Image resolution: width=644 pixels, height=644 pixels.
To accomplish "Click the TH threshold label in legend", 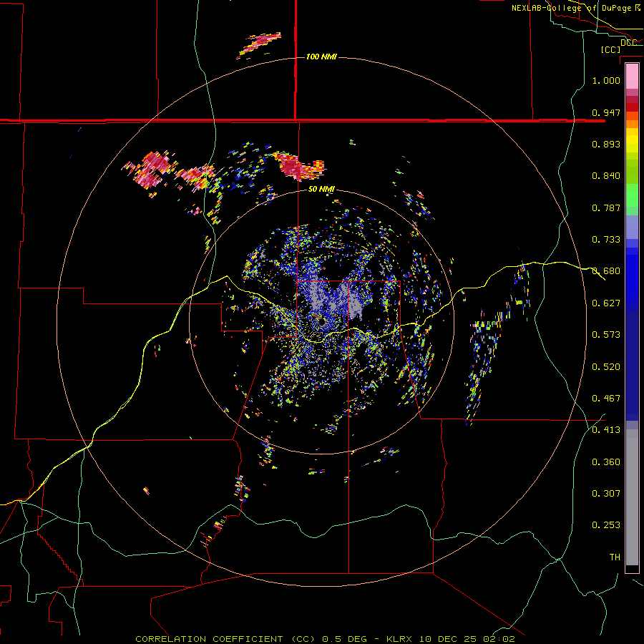I will [615, 557].
